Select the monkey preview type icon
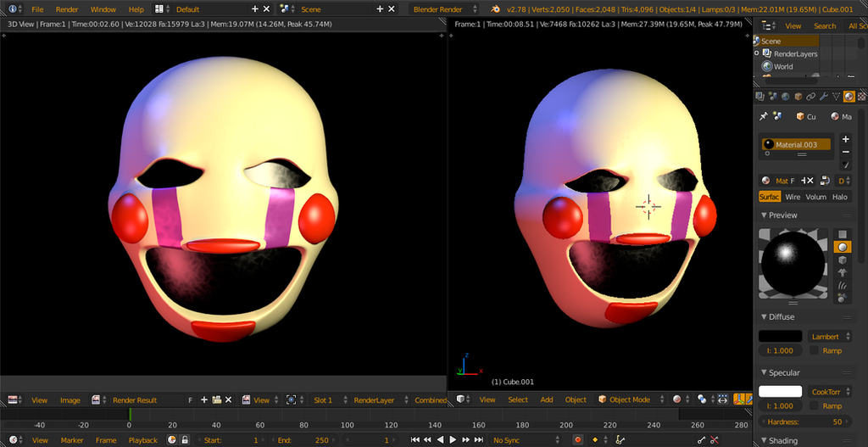 [842, 272]
